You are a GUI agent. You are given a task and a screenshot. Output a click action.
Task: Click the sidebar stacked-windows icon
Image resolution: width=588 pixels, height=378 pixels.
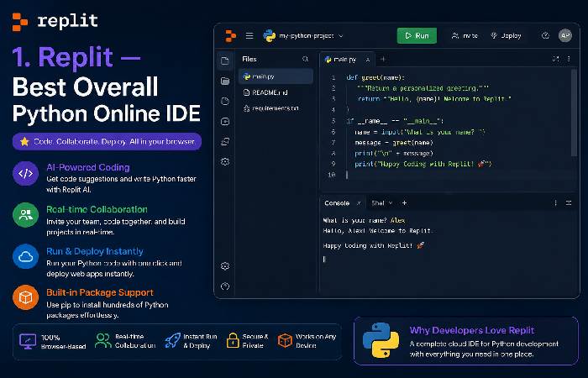(225, 142)
